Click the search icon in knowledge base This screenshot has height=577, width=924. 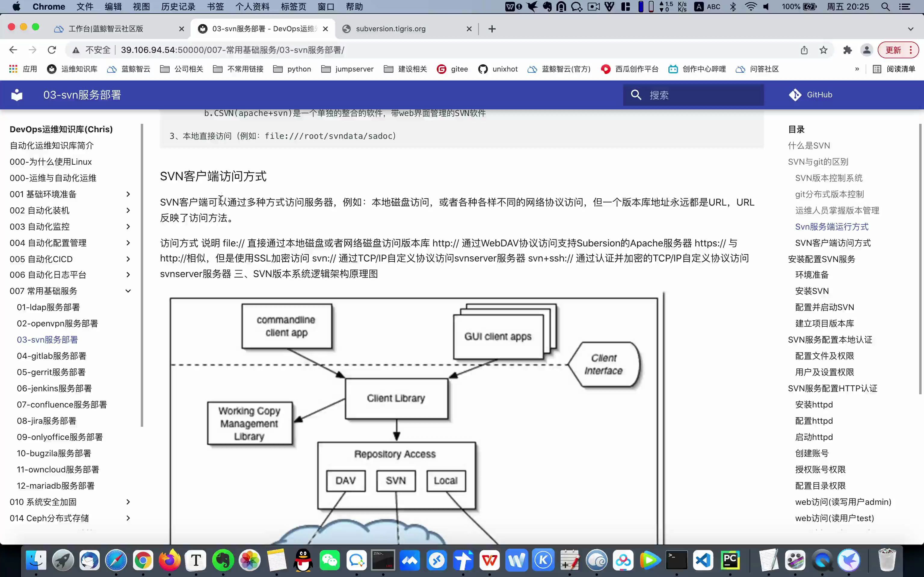635,94
